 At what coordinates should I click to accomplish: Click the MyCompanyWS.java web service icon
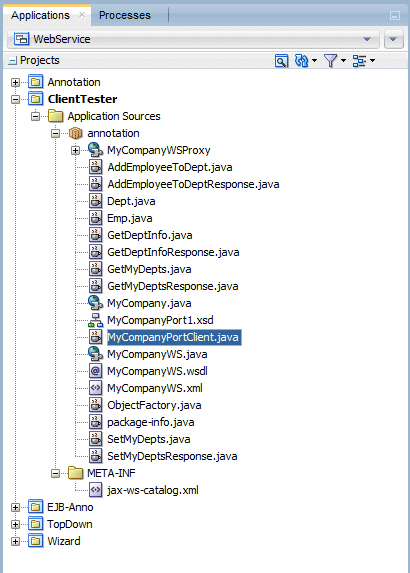(95, 354)
